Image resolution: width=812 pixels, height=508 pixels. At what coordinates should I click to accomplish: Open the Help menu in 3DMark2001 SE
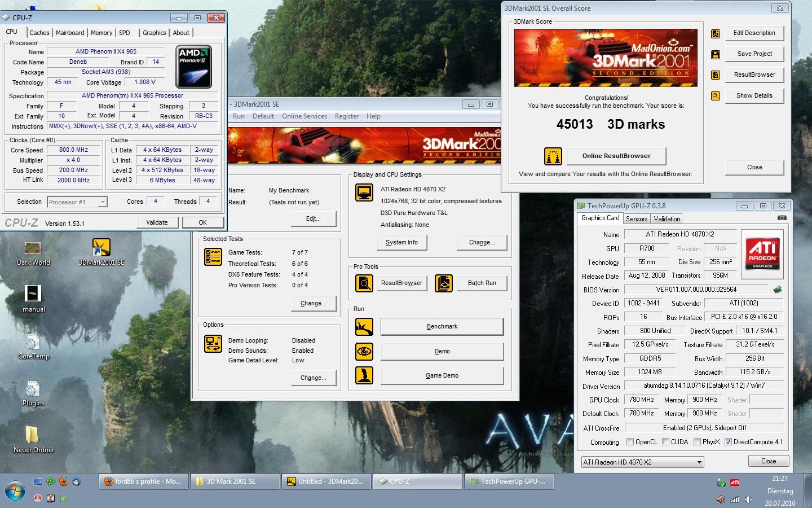click(x=373, y=116)
